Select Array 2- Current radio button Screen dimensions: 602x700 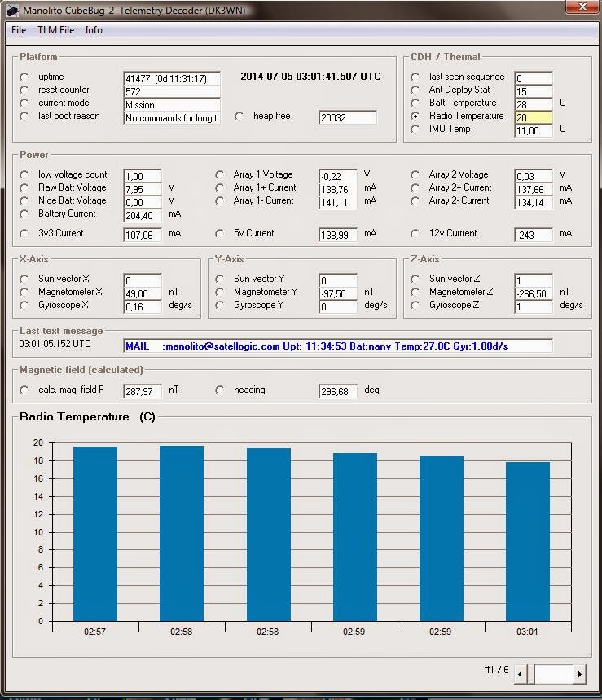point(415,201)
